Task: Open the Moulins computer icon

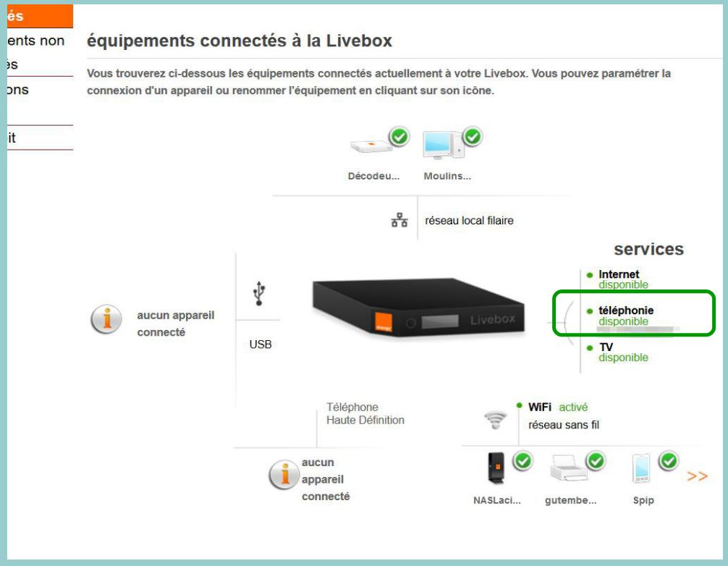Action: pos(444,145)
